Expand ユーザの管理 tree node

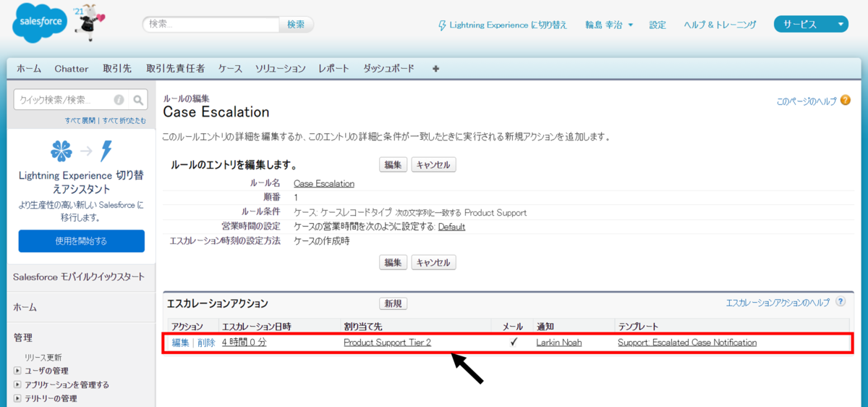17,371
